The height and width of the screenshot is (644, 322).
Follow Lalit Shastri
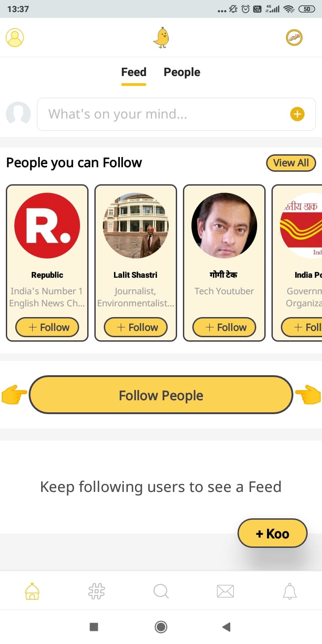tap(136, 327)
